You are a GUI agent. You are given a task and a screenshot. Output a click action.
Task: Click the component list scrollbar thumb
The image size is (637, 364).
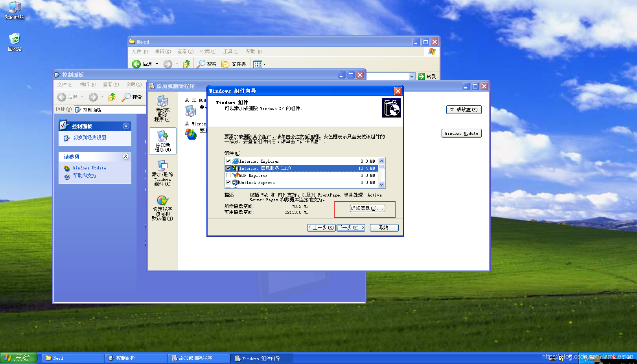click(382, 167)
